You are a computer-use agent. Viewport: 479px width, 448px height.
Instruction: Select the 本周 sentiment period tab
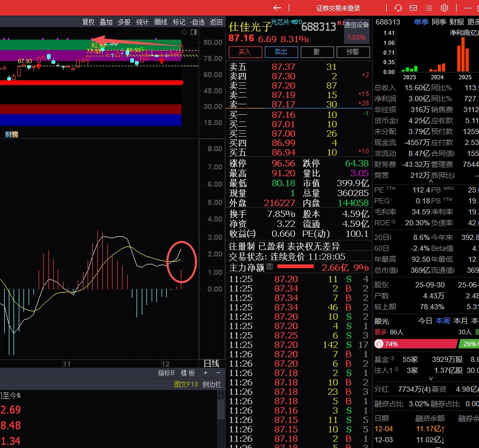tap(443, 321)
